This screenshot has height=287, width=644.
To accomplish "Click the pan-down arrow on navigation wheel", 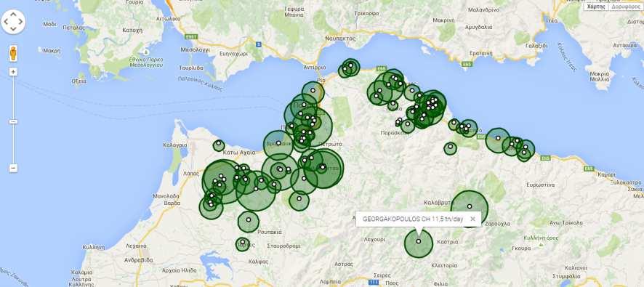I will click(x=13, y=29).
